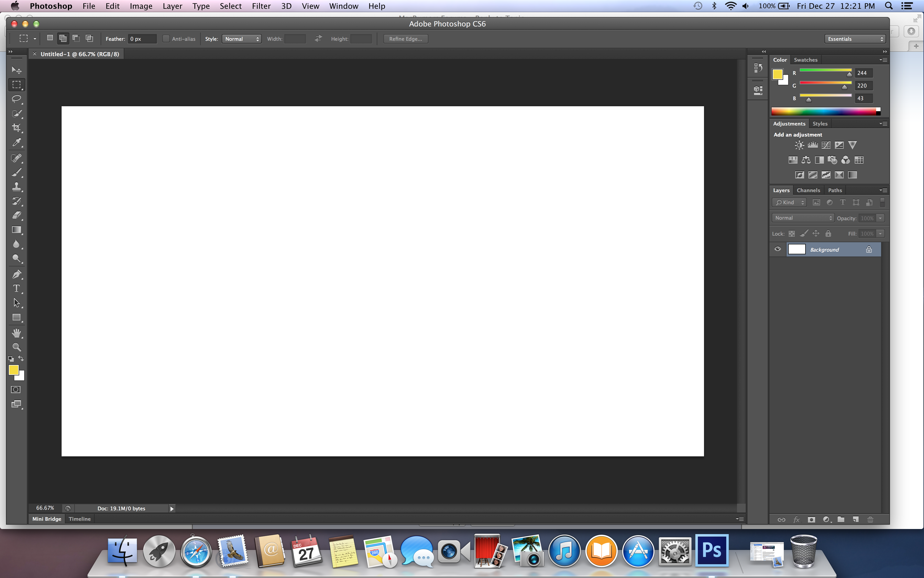Select the Gradient tool
924x578 pixels.
coord(16,230)
